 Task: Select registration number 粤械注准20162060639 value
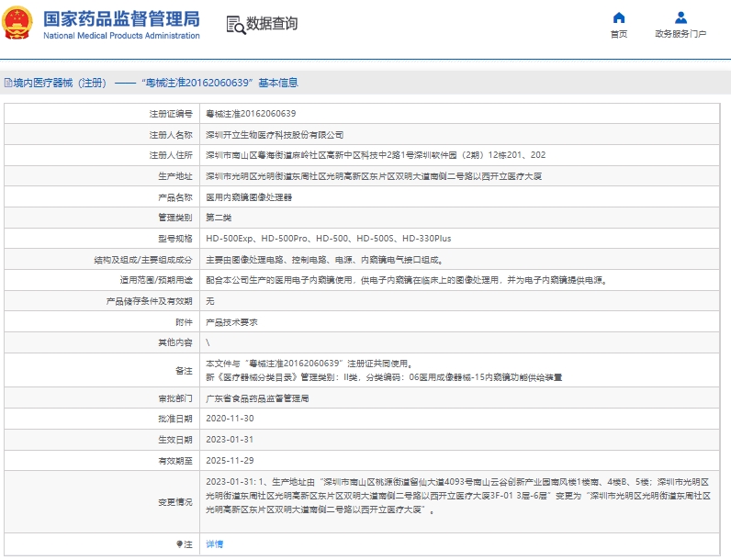251,114
